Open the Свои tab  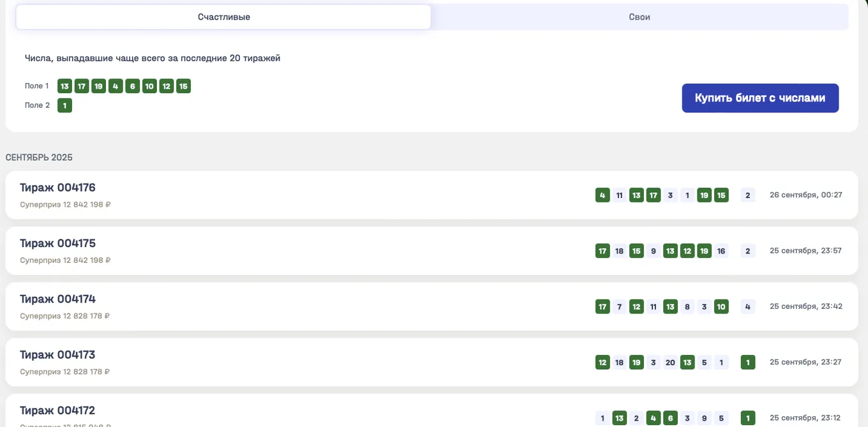tap(640, 17)
